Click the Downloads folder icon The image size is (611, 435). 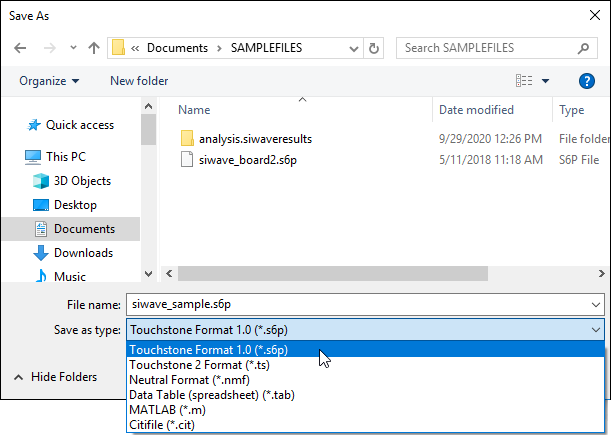coord(41,253)
